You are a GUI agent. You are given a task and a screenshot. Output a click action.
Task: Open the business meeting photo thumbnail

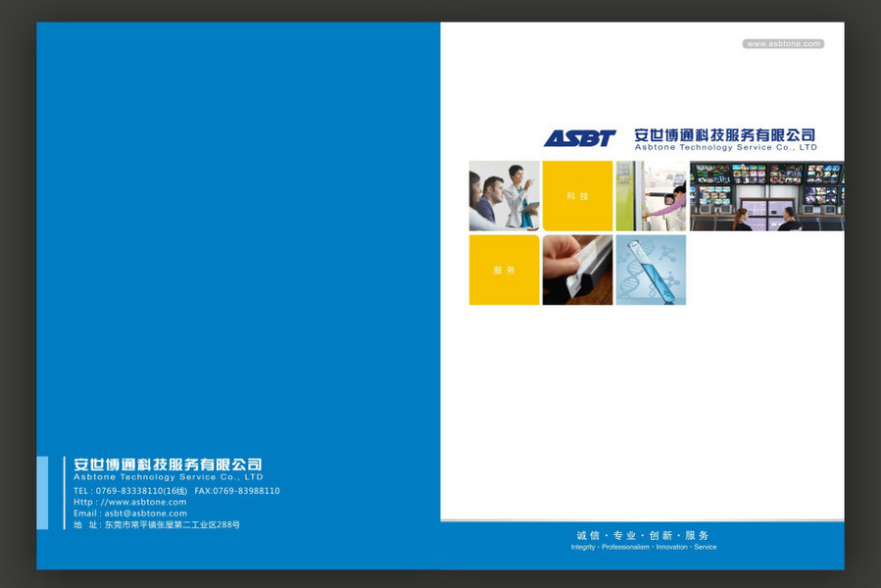(504, 196)
